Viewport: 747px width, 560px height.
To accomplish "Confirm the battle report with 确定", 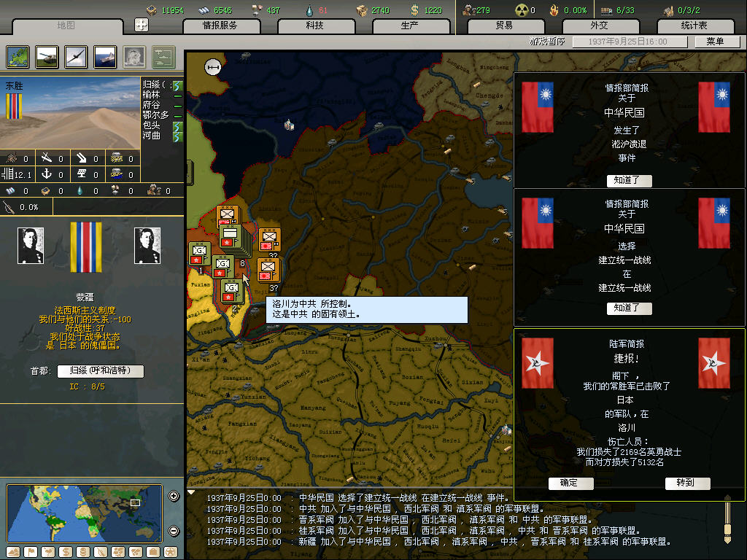I will pyautogui.click(x=570, y=483).
